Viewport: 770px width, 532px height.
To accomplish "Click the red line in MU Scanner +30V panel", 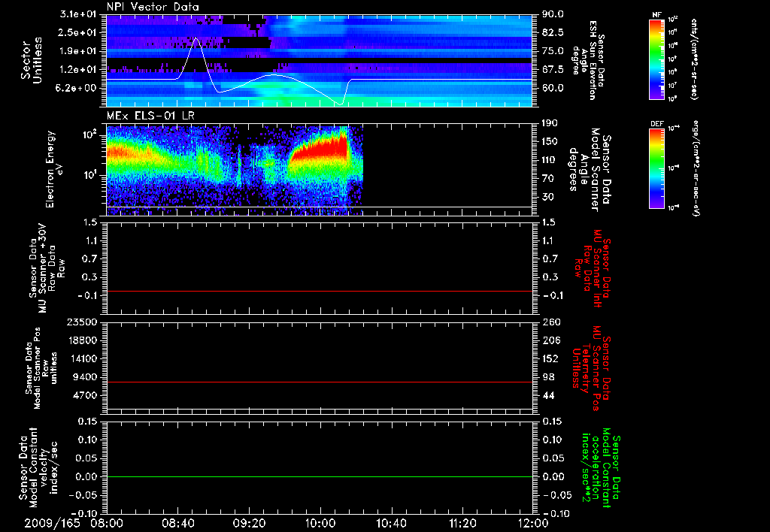I will click(319, 291).
